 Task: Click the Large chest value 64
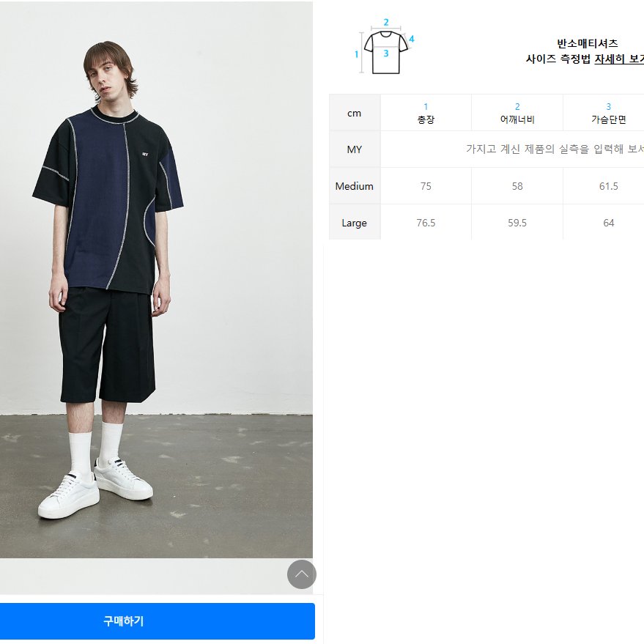point(608,223)
